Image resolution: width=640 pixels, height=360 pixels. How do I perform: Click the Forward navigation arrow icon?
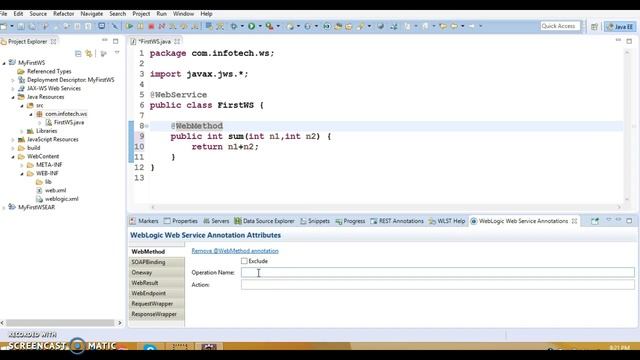click(472, 26)
